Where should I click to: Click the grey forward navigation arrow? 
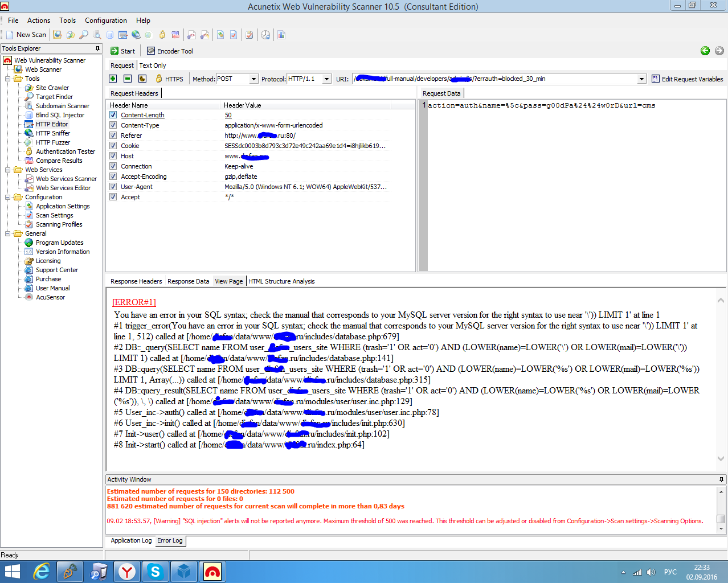click(719, 51)
